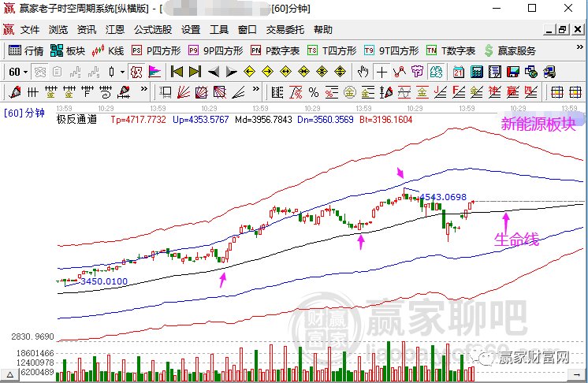Expand the drawing toolbar overflow chevron
The image size is (588, 383).
point(144,89)
